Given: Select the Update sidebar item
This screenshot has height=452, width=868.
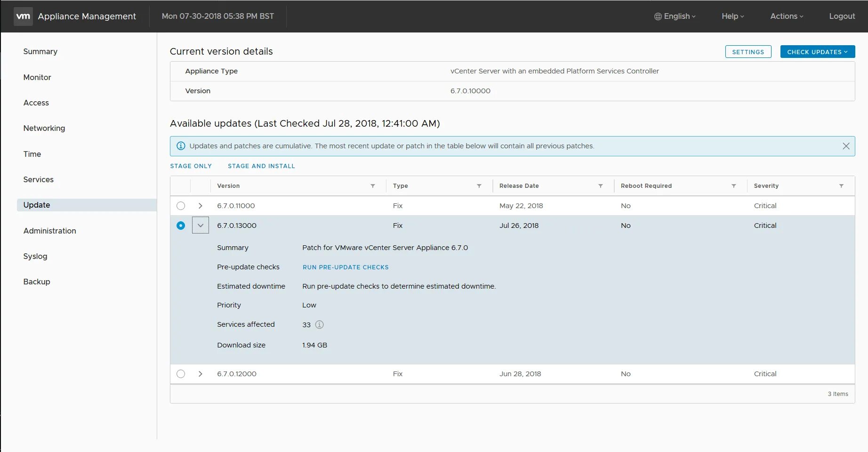Looking at the screenshot, I should pos(87,205).
